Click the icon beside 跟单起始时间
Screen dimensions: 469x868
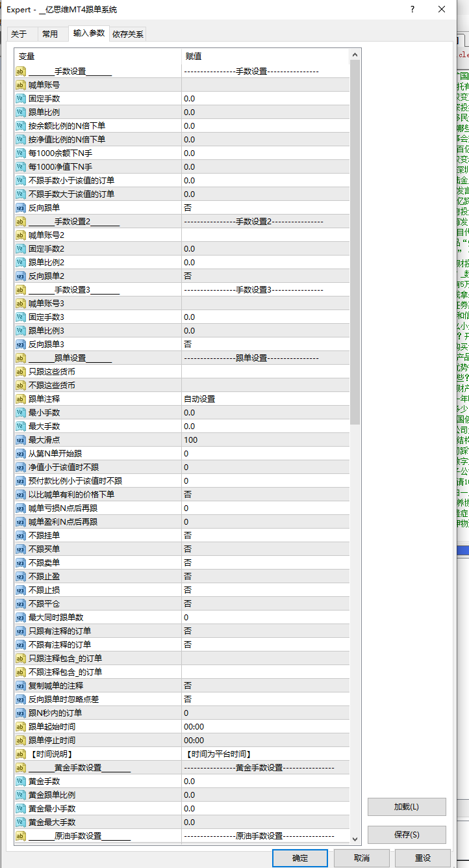[x=21, y=727]
